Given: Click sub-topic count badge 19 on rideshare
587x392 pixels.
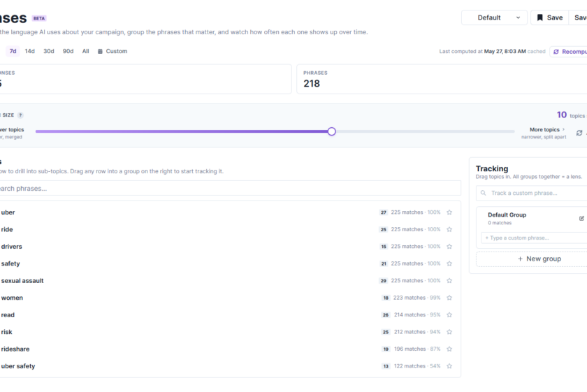Looking at the screenshot, I should (x=386, y=349).
